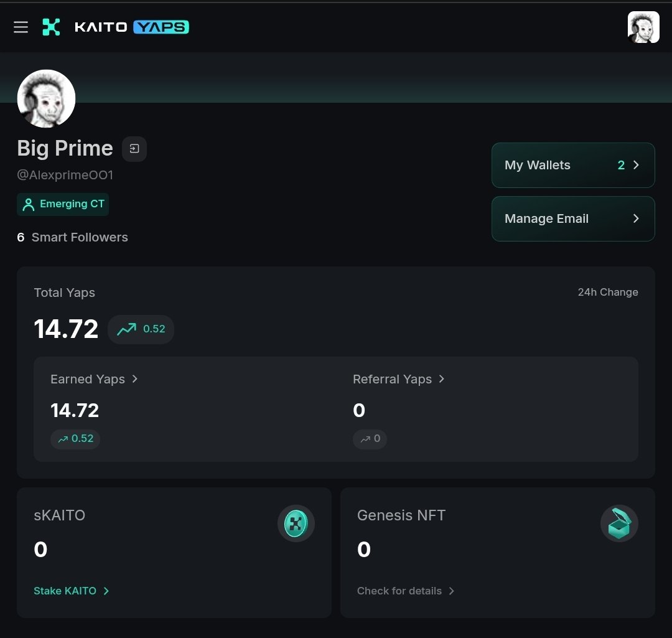Image resolution: width=672 pixels, height=638 pixels.
Task: Click the 6 Smart Followers text
Action: tap(72, 237)
